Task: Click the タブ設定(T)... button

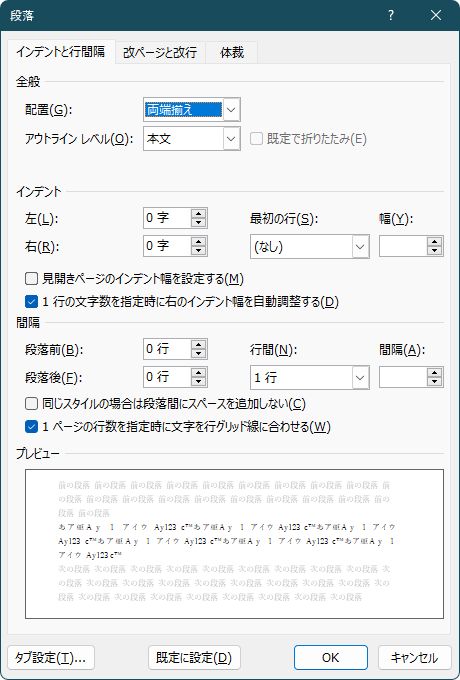Action: (51, 658)
